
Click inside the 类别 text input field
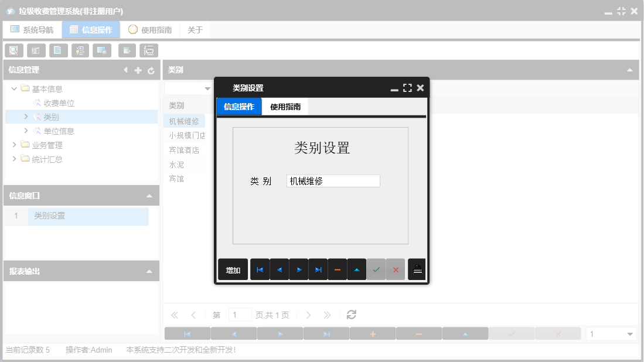point(332,180)
